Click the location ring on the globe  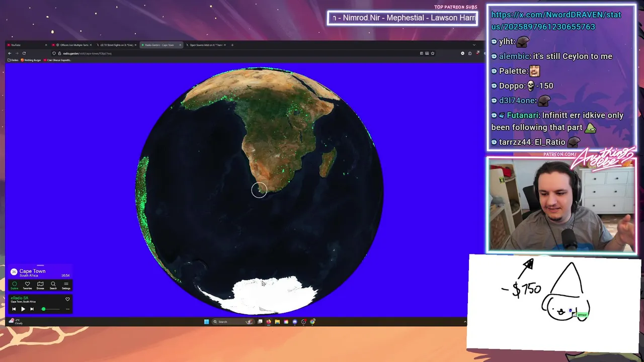pos(259,190)
